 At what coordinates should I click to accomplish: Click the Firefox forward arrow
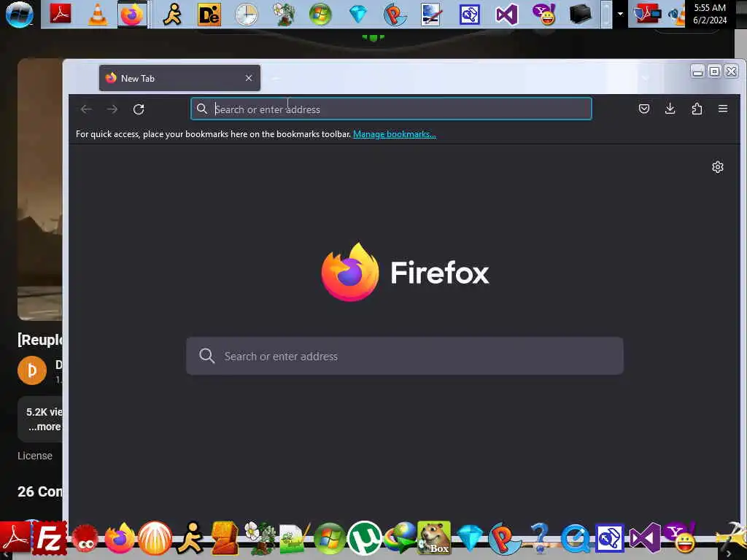click(x=112, y=109)
